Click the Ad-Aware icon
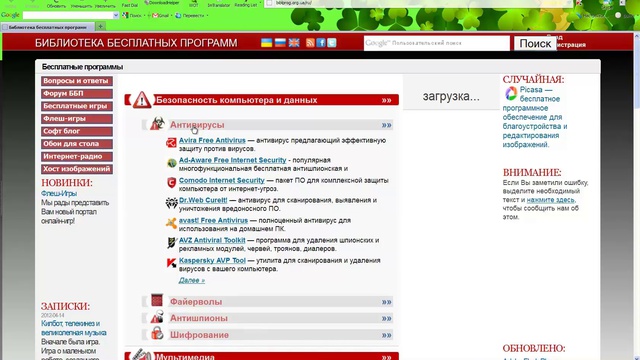 click(171, 163)
